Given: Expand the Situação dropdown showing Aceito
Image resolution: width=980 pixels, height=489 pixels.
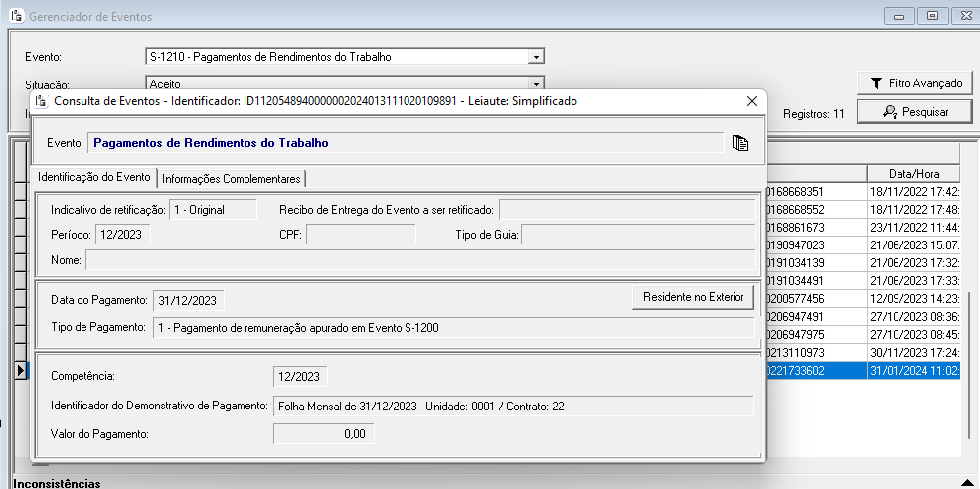Looking at the screenshot, I should [536, 84].
